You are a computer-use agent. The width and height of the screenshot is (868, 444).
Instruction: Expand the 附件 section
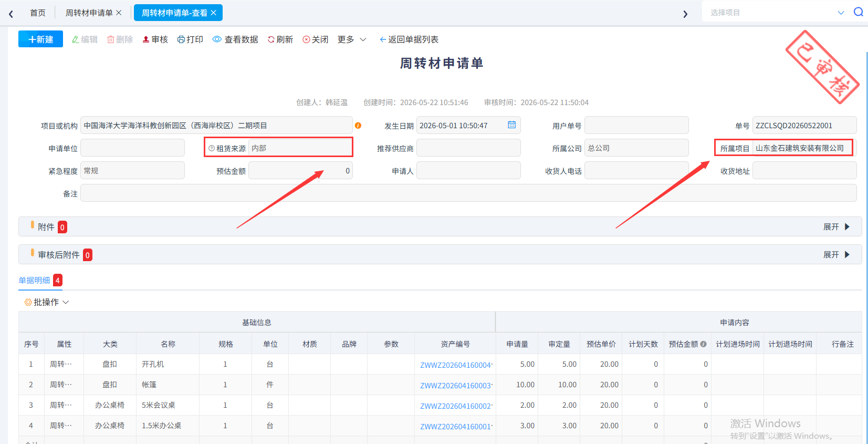point(836,227)
